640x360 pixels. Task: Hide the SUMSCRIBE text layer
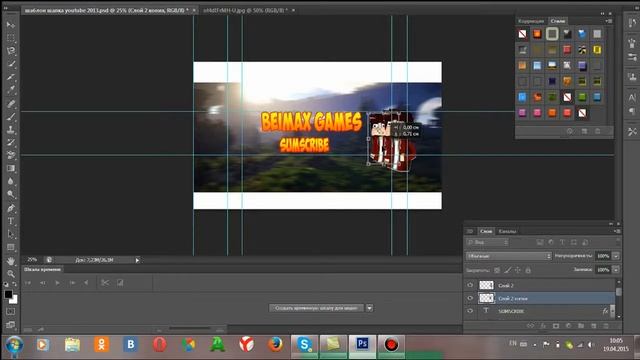point(470,311)
